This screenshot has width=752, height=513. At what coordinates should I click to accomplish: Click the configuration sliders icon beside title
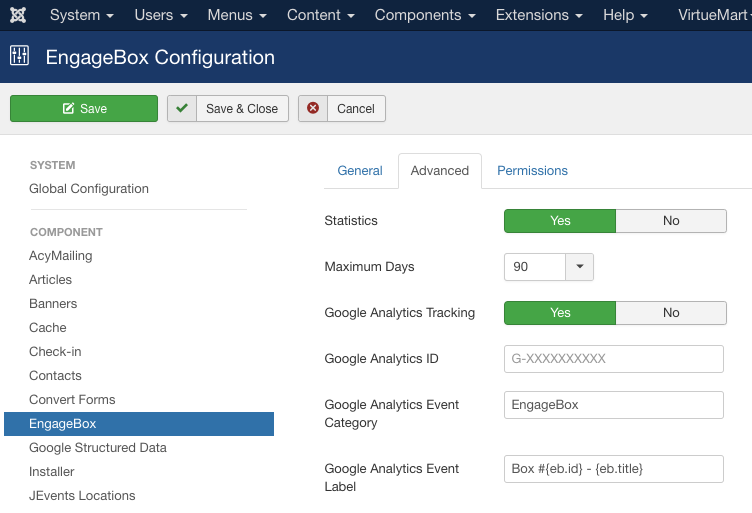(x=19, y=56)
